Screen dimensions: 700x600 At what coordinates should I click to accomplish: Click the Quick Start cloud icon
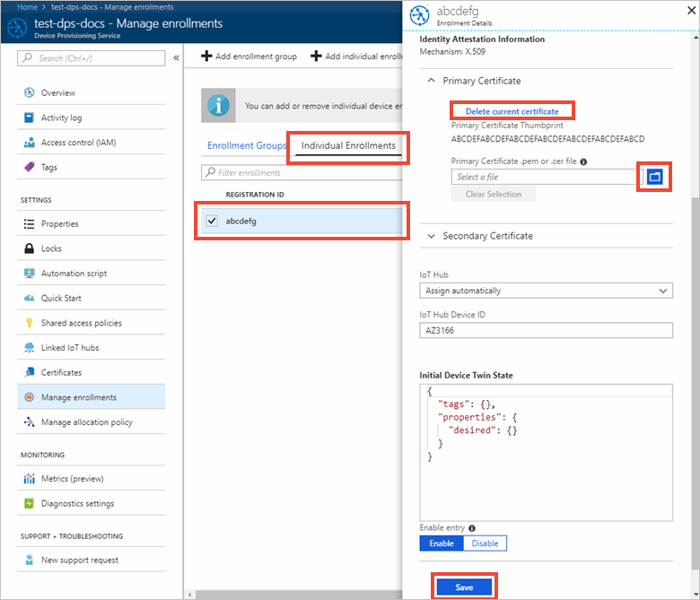pos(29,298)
